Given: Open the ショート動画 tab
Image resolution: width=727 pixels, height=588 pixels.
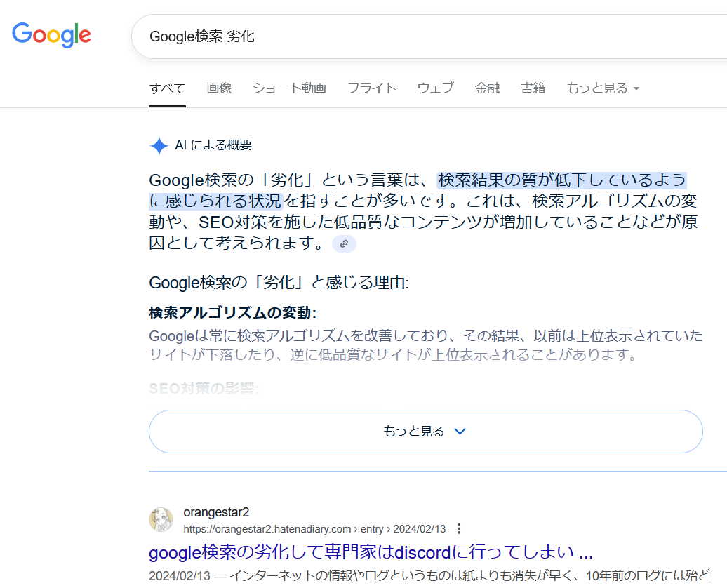Looking at the screenshot, I should pyautogui.click(x=289, y=88).
